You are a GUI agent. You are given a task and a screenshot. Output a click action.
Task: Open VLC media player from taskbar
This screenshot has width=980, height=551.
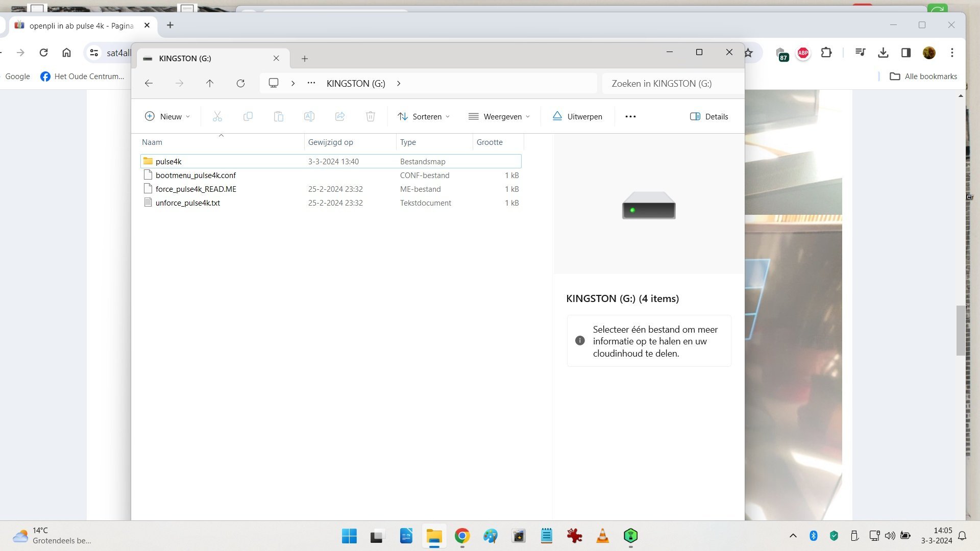point(602,536)
